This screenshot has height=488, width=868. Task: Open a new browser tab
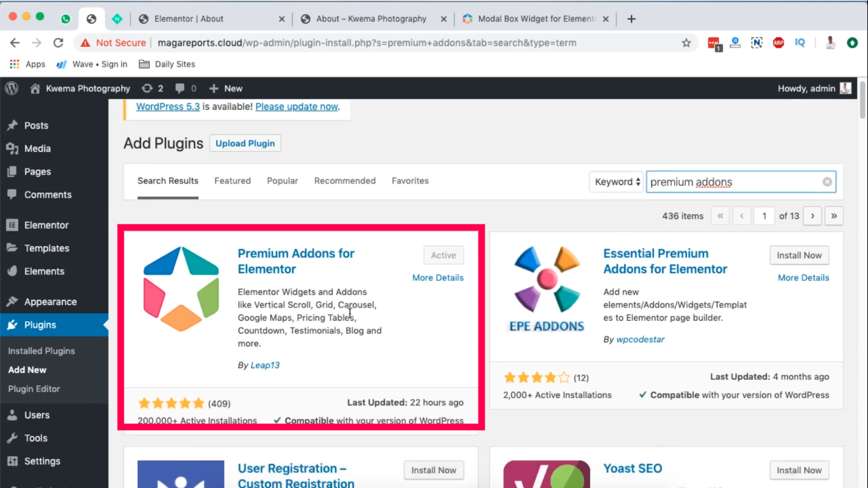[x=631, y=19]
